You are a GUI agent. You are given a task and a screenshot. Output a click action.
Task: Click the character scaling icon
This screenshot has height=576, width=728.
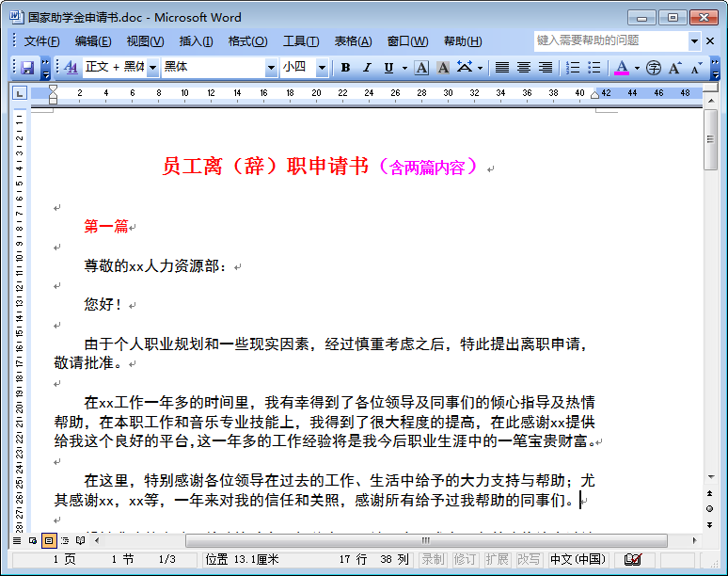point(465,68)
